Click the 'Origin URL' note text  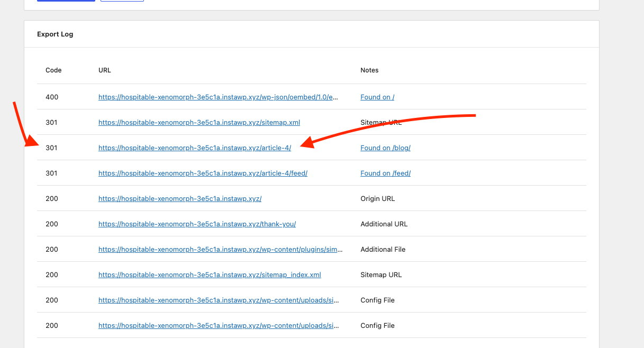tap(378, 198)
